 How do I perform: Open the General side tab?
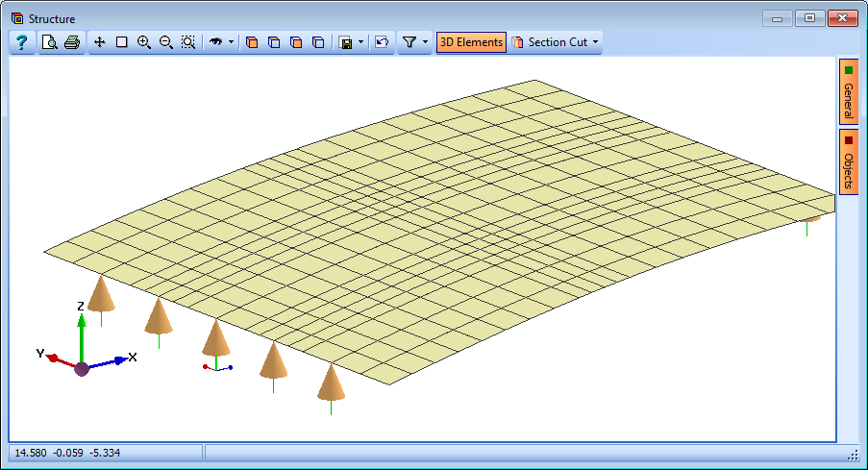point(849,91)
